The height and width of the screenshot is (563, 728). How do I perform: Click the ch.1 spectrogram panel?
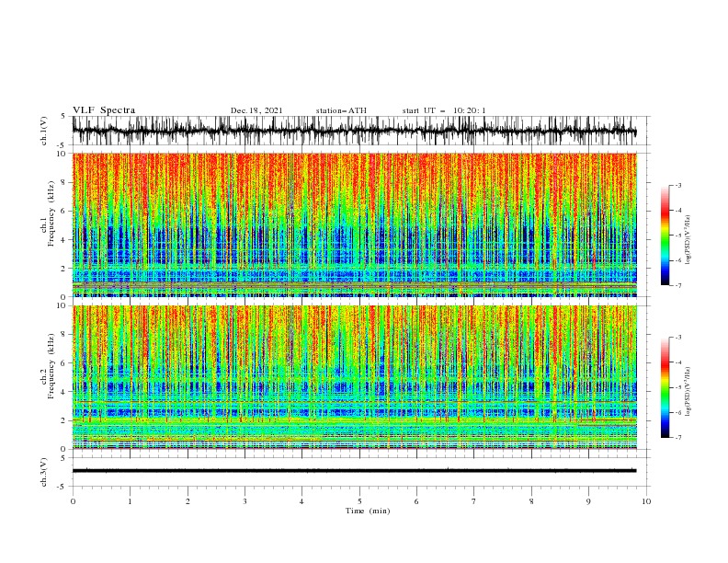(x=354, y=224)
